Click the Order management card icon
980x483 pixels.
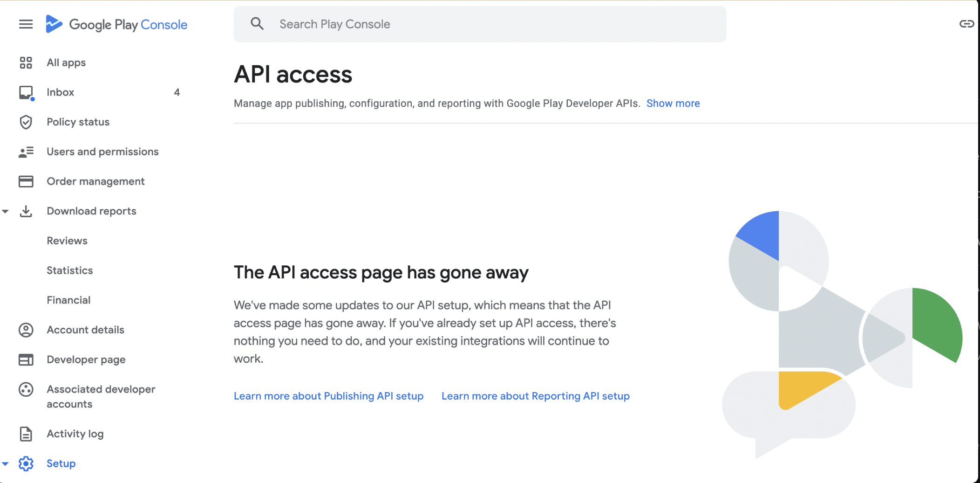pos(26,181)
